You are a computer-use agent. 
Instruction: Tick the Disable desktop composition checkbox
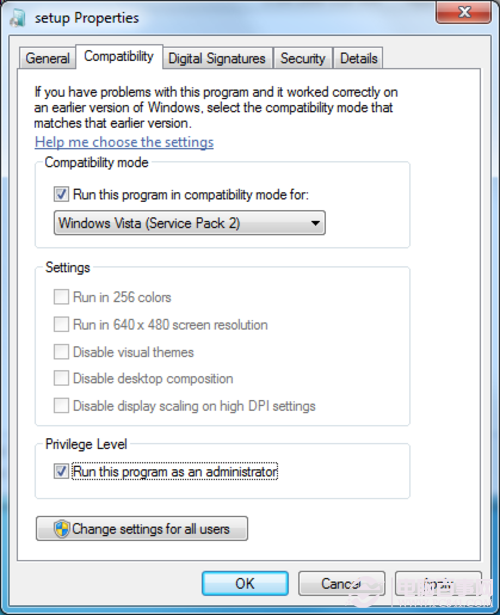[61, 378]
